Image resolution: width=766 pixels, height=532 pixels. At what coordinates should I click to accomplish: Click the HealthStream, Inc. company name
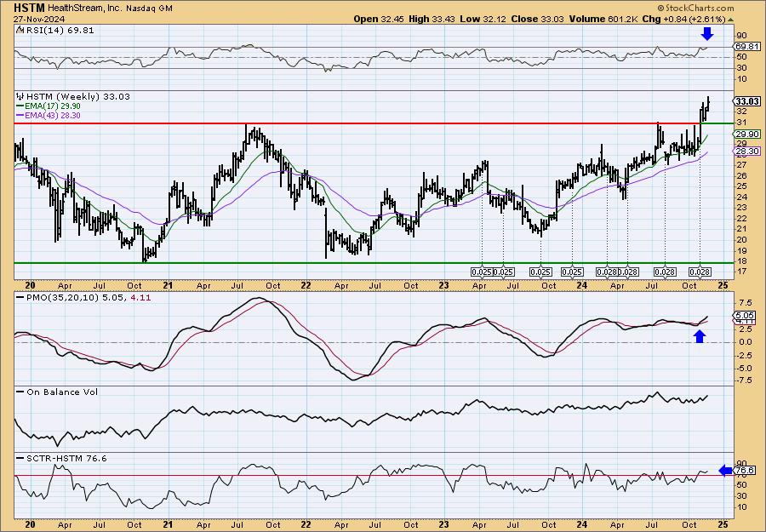pyautogui.click(x=87, y=9)
